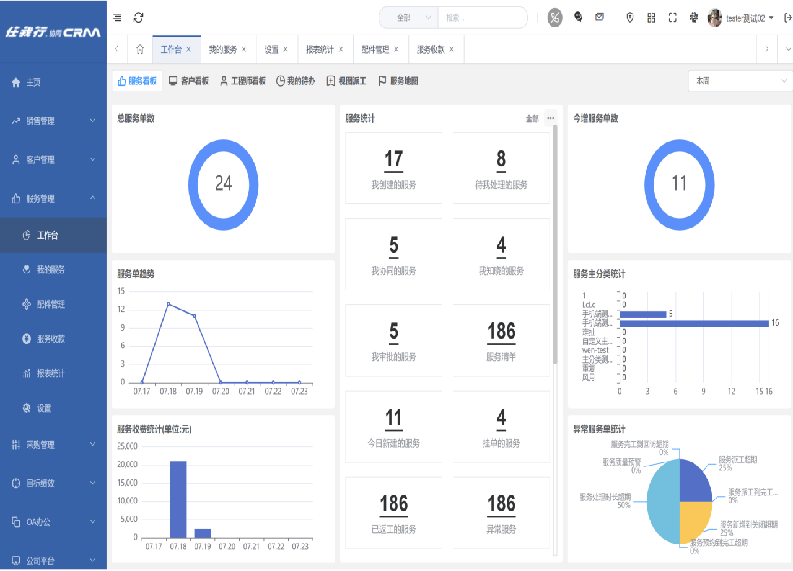
Task: Click the three-dot menu in 服务统计 panel
Action: (550, 118)
